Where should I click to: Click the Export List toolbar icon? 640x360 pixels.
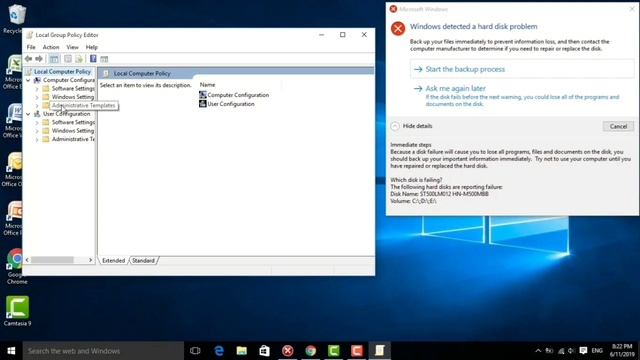tap(79, 59)
